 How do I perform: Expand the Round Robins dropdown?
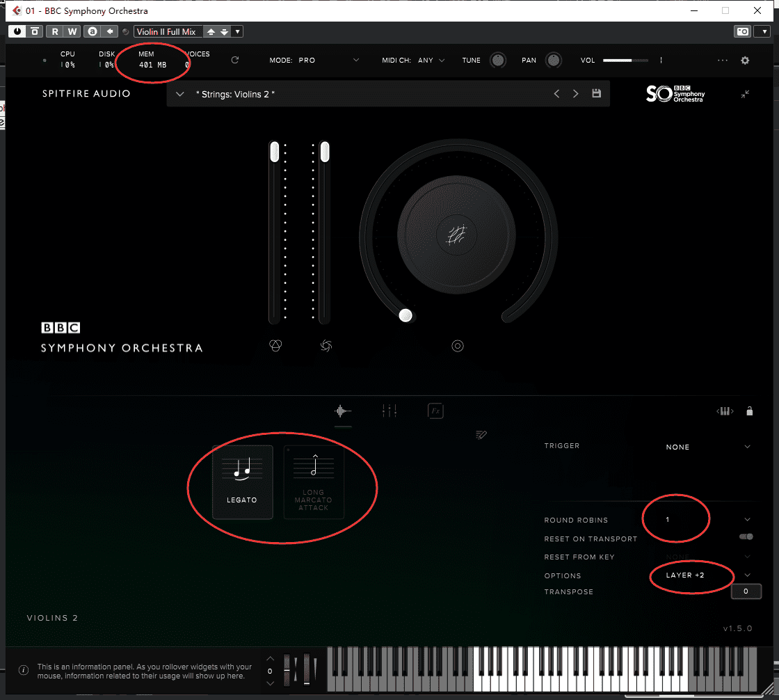[748, 520]
